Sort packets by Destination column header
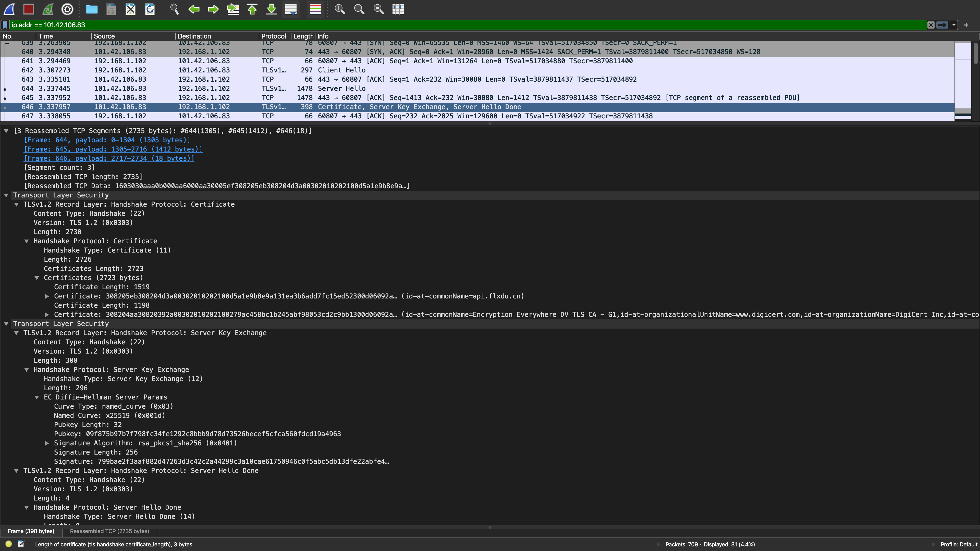Screen dimensions: 980x551 (x=217, y=36)
